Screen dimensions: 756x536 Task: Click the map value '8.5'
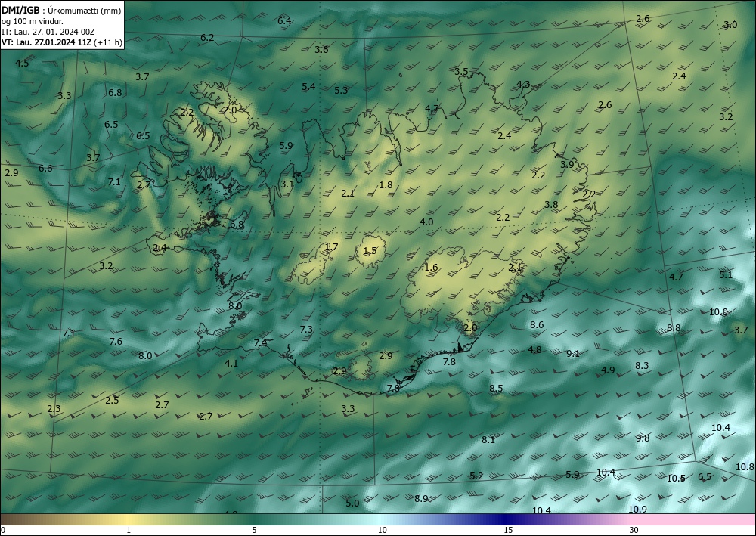[496, 389]
